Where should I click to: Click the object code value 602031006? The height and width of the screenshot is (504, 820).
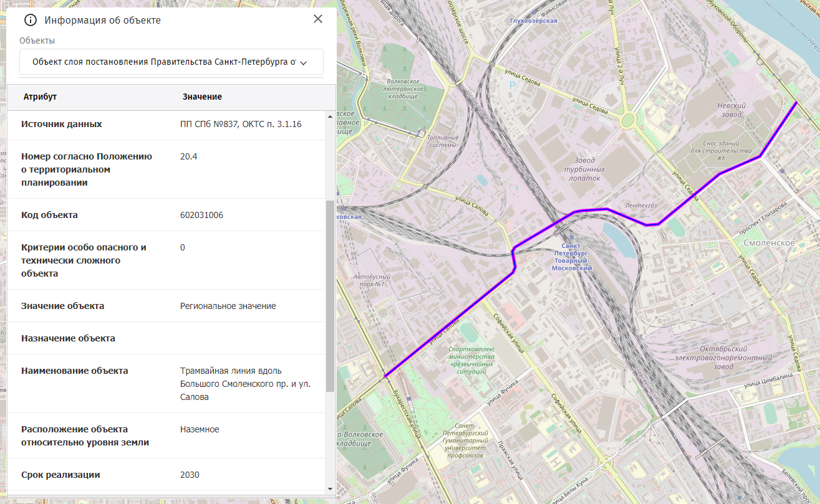point(201,215)
